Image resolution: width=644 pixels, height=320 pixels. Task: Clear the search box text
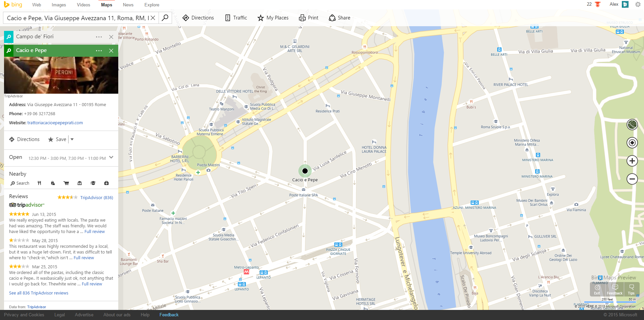click(153, 18)
